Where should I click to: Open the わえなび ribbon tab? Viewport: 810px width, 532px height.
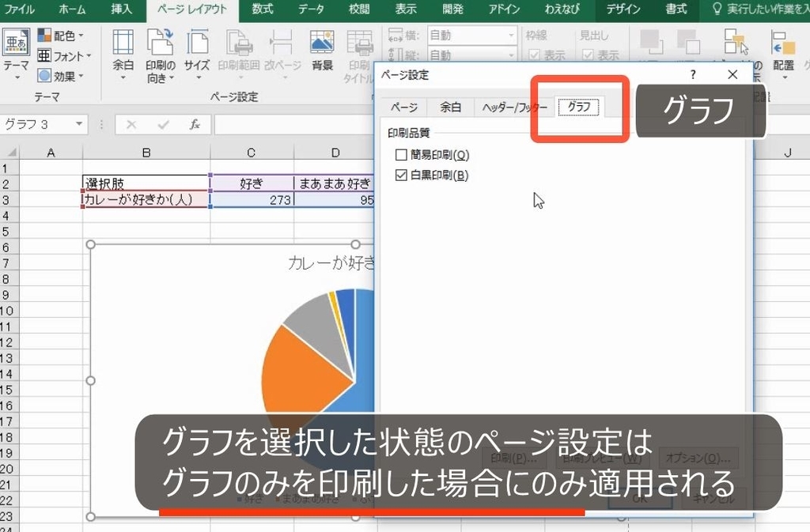tap(562, 9)
